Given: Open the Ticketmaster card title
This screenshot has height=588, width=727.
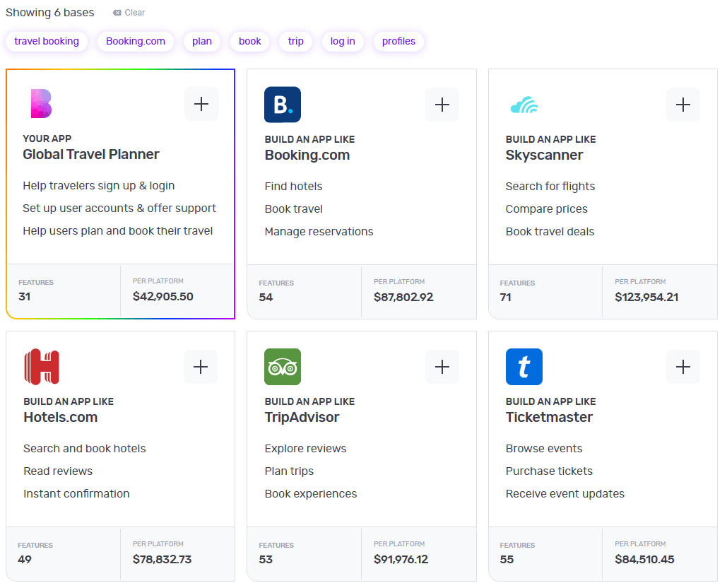Looking at the screenshot, I should click(549, 418).
